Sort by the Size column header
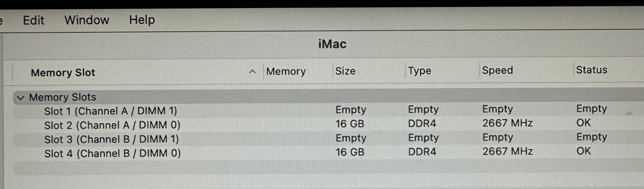Image resolution: width=644 pixels, height=189 pixels. (x=345, y=71)
